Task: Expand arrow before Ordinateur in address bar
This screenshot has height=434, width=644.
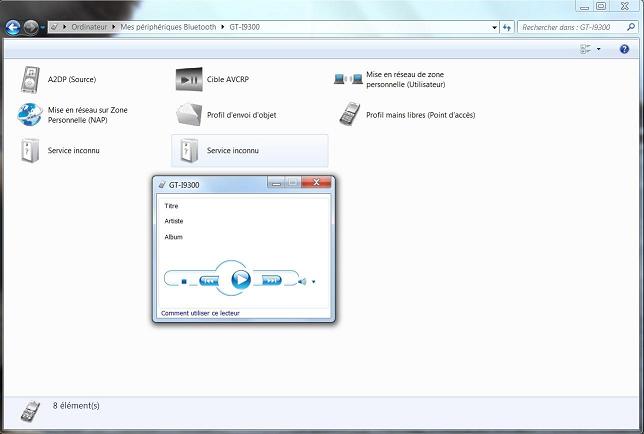Action: pyautogui.click(x=64, y=27)
